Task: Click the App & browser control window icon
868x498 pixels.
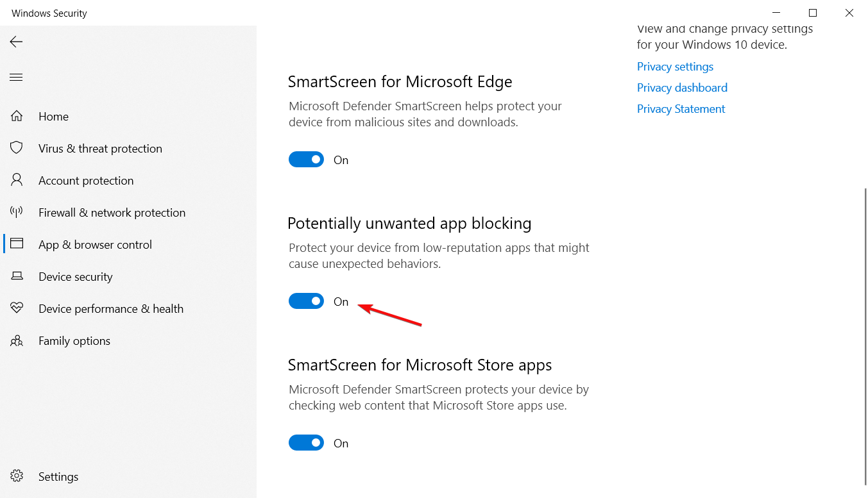Action: coord(17,244)
